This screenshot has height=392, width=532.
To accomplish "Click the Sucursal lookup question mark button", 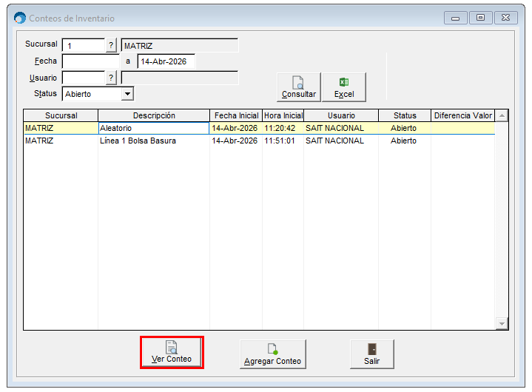I will tap(112, 46).
